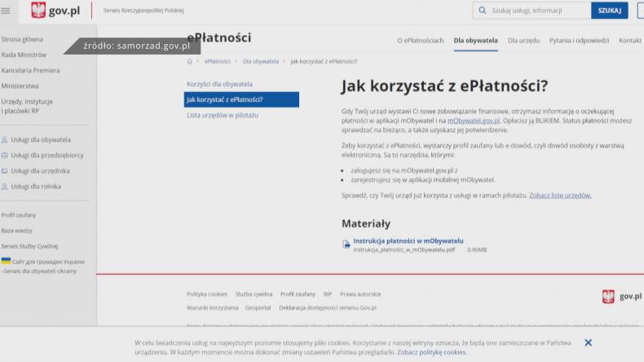This screenshot has width=644, height=362.
Task: Click Profil zaufany footer link
Action: click(x=298, y=294)
